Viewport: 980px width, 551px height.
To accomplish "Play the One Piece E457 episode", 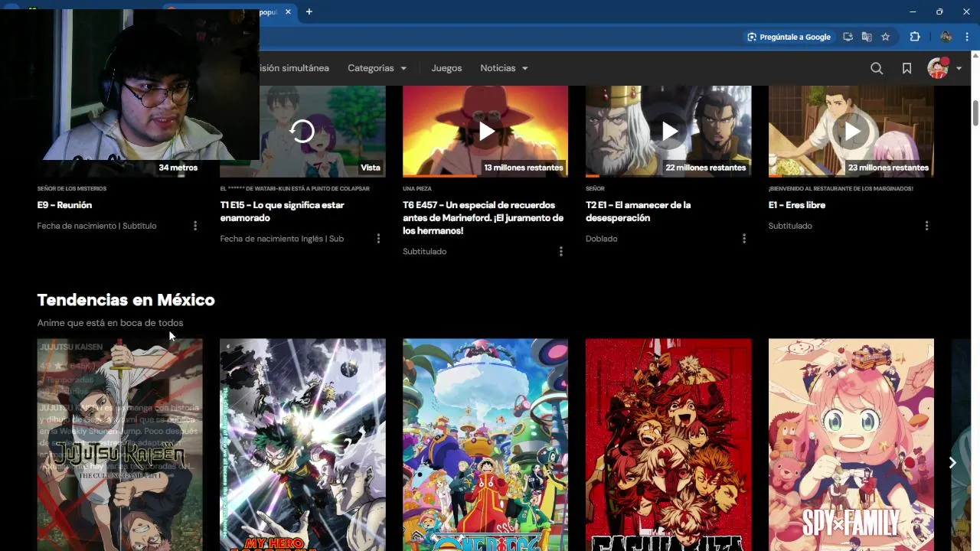I will (485, 132).
